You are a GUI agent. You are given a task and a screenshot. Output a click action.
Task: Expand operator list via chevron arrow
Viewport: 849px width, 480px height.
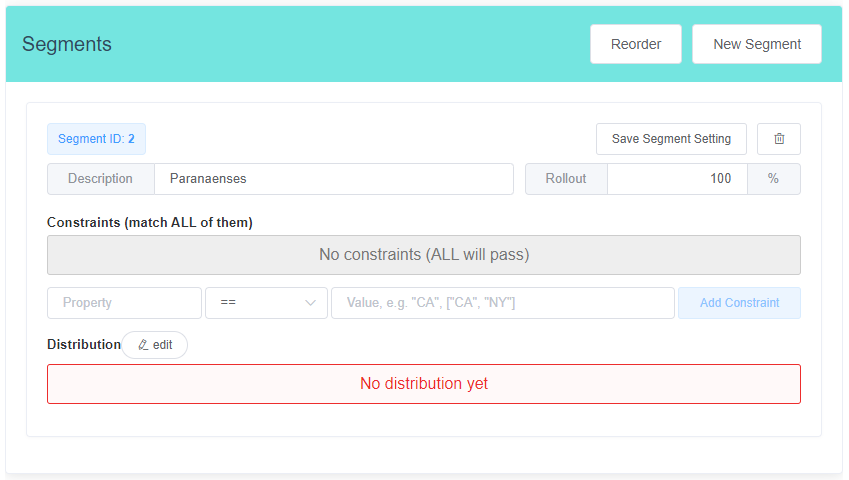310,303
